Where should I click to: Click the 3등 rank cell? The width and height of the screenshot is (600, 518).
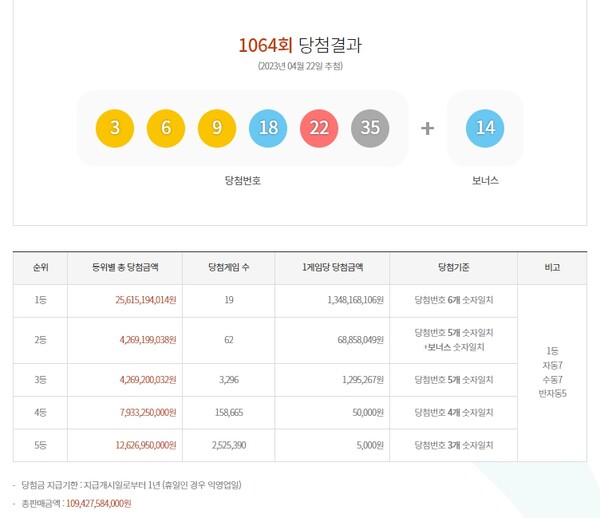point(41,380)
